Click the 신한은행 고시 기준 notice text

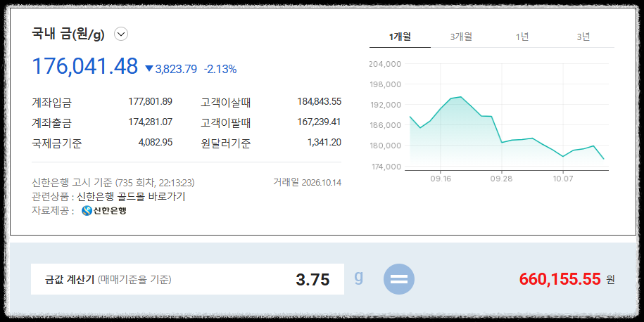[113, 183]
